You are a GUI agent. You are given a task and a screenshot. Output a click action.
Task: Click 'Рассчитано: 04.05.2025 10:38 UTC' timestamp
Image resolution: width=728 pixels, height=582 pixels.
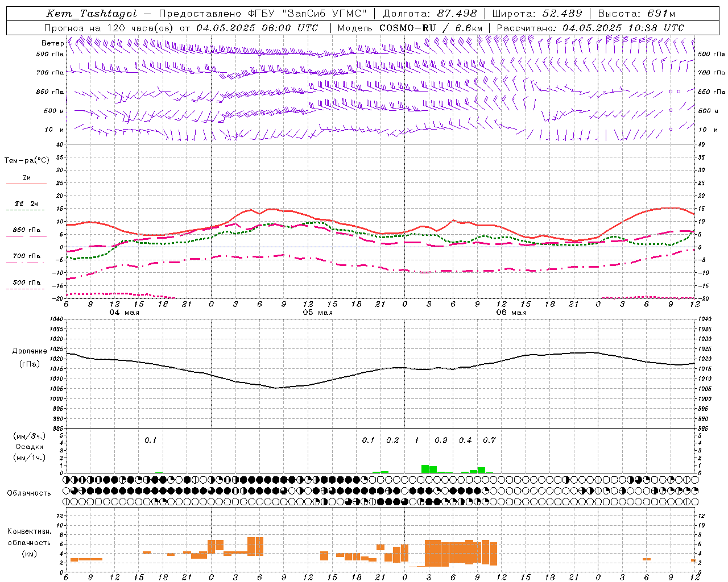point(590,28)
